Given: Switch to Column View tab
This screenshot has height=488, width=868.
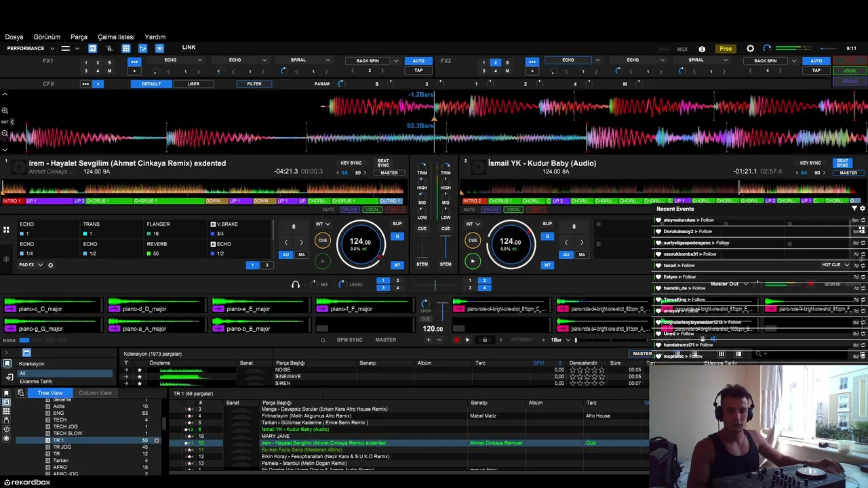Looking at the screenshot, I should point(95,393).
